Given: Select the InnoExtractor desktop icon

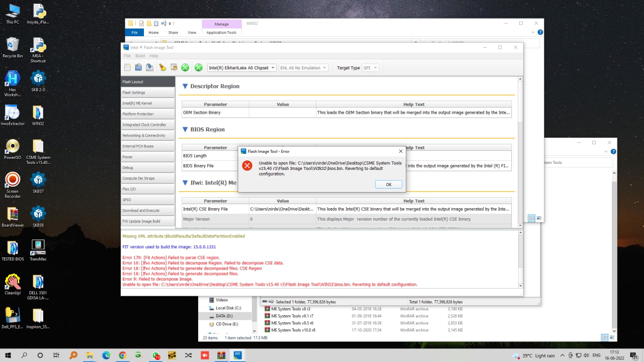Looking at the screenshot, I should (x=13, y=116).
